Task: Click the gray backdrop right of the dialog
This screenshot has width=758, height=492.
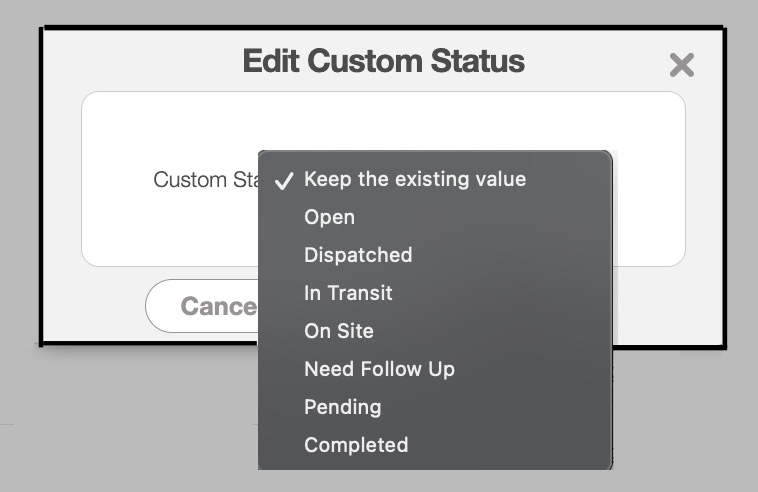Action: point(741,200)
